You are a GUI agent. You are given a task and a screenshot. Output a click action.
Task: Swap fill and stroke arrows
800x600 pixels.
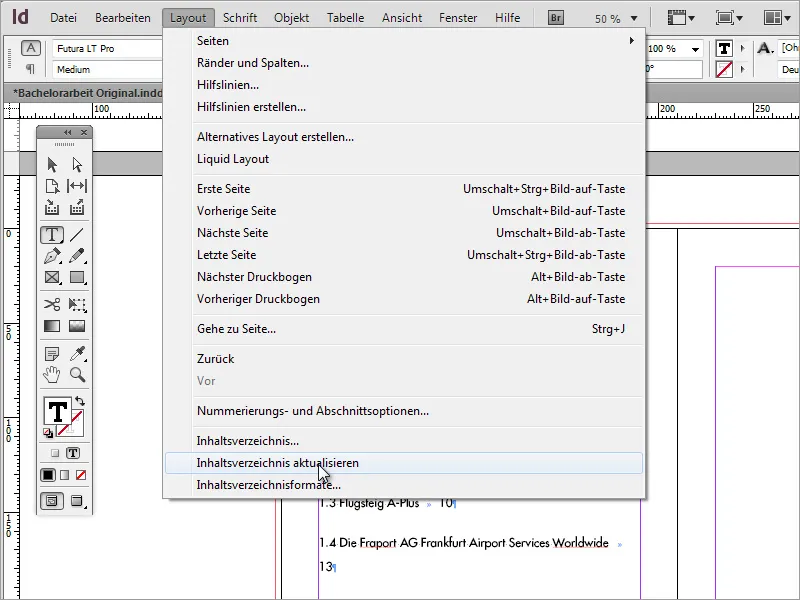coord(80,401)
